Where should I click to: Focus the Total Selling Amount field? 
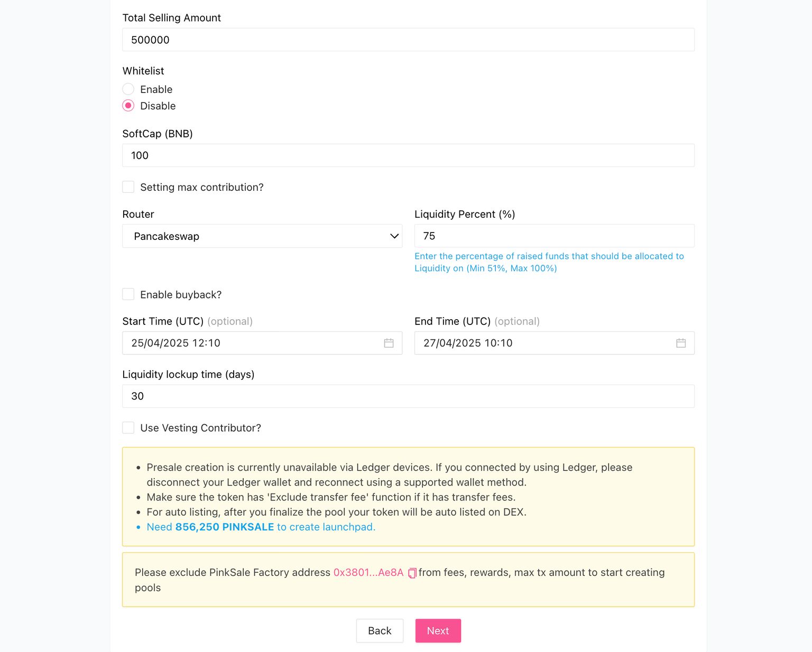click(x=408, y=40)
